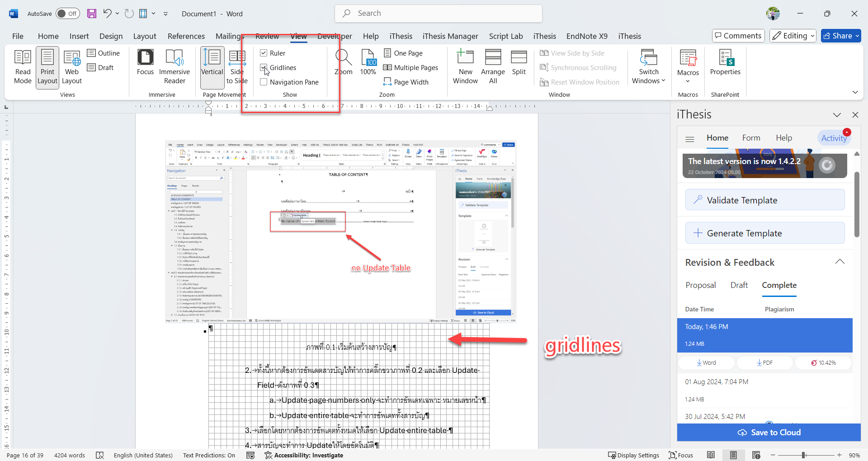Click the Redo icon in title bar

click(x=129, y=14)
